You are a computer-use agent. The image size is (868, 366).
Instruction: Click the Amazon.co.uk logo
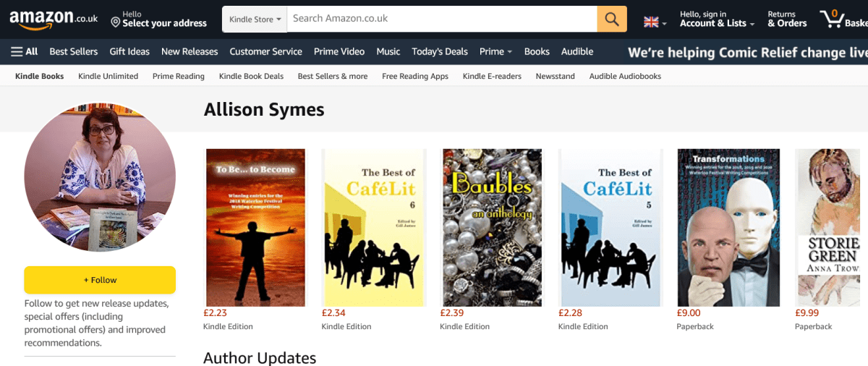coord(54,19)
